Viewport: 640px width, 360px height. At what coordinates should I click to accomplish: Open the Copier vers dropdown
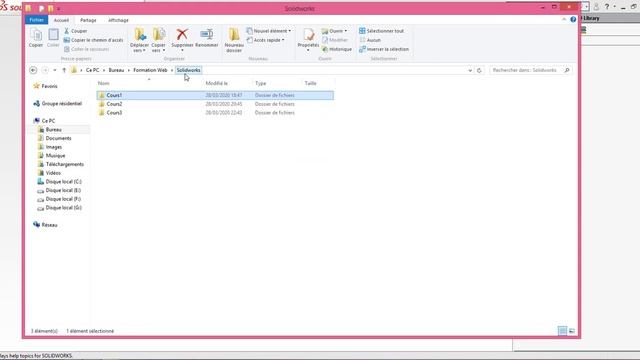[x=158, y=40]
